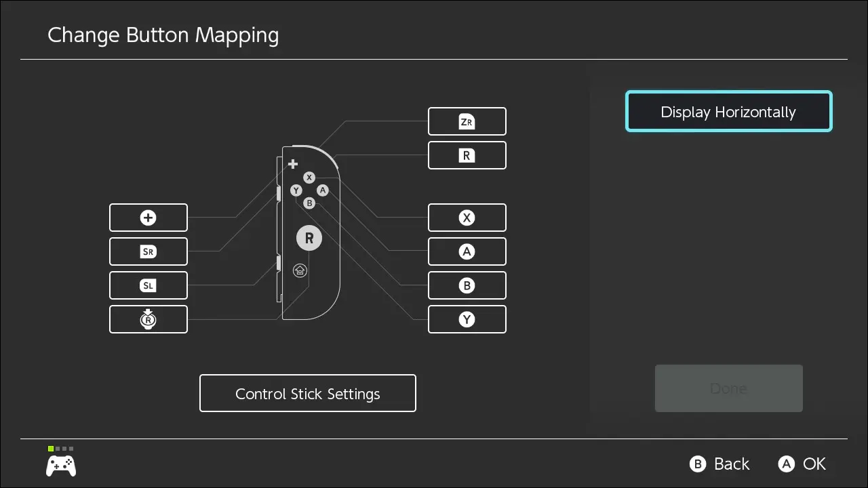Select the R shoulder button mapping box
The width and height of the screenshot is (868, 488).
click(x=467, y=155)
